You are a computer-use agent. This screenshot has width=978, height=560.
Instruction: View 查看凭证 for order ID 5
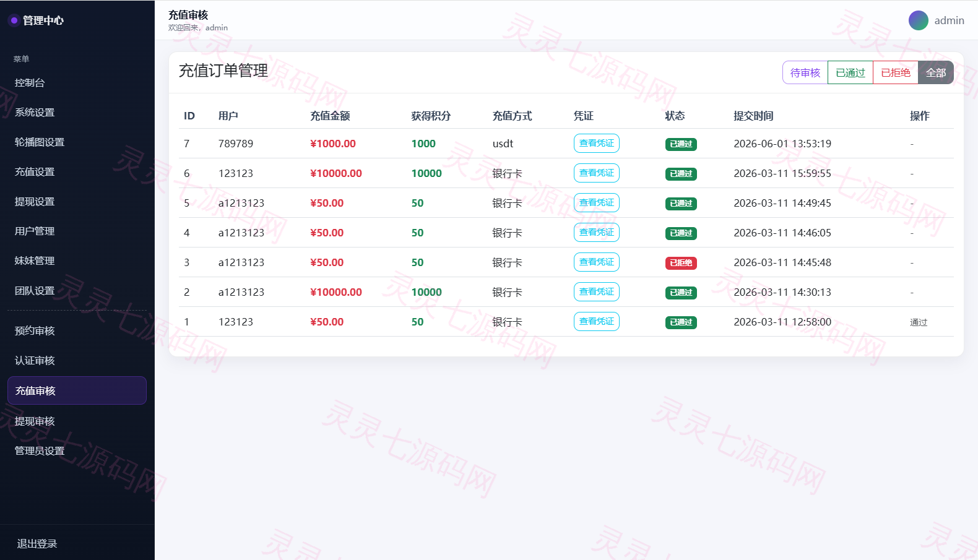tap(597, 203)
